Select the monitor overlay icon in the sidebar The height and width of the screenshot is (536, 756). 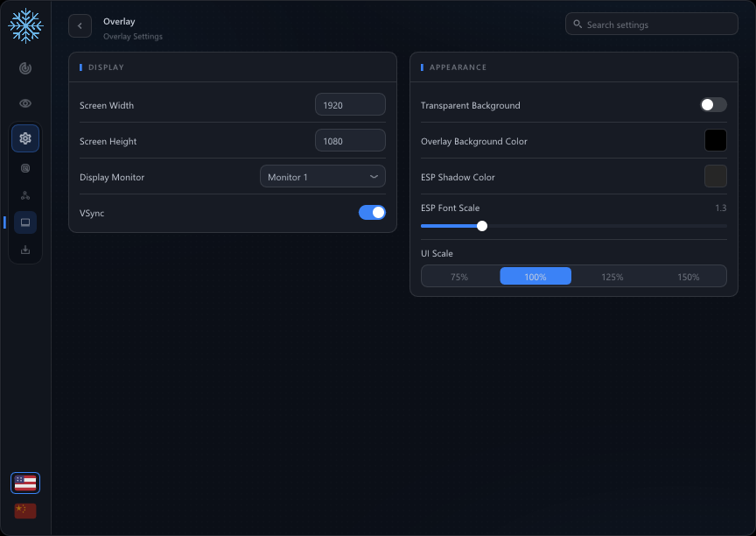tap(25, 222)
